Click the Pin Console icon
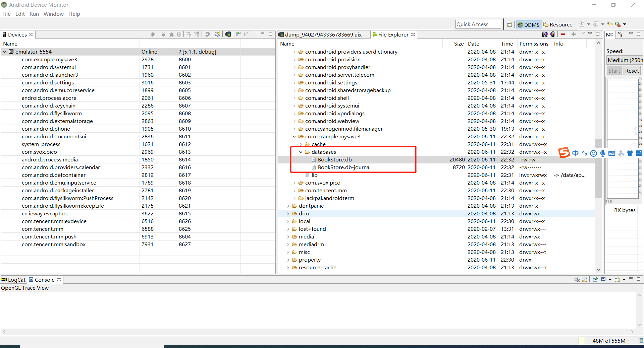This screenshot has height=348, width=644. [595, 279]
